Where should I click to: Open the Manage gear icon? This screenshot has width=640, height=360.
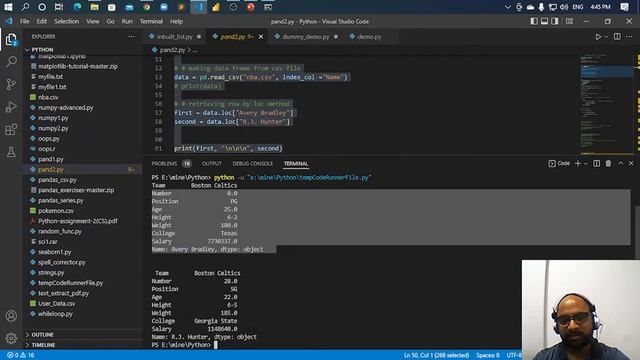click(11, 338)
